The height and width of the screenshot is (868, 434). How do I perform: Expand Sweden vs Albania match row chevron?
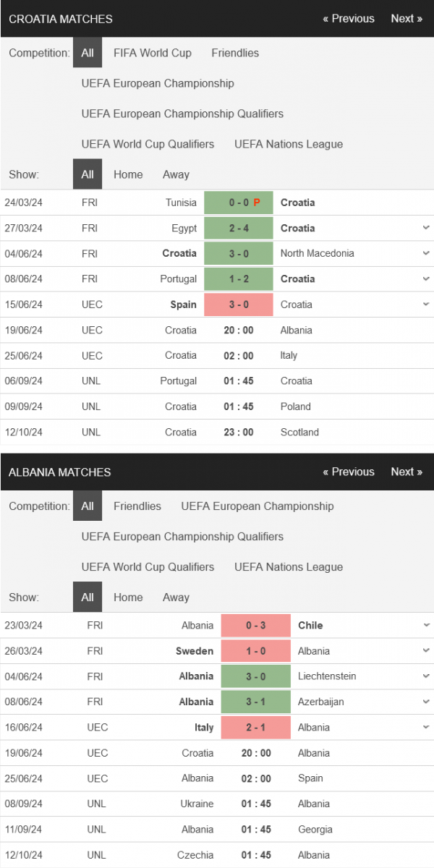tap(426, 651)
